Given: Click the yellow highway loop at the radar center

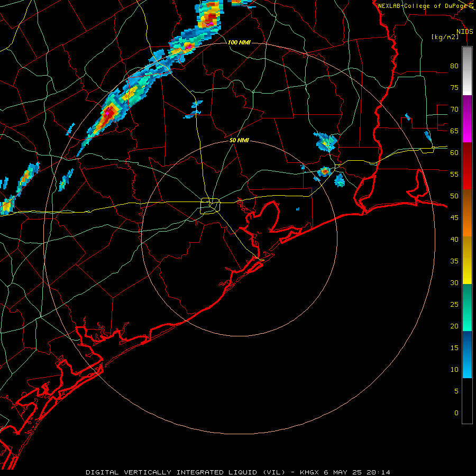Looking at the screenshot, I should pos(210,206).
